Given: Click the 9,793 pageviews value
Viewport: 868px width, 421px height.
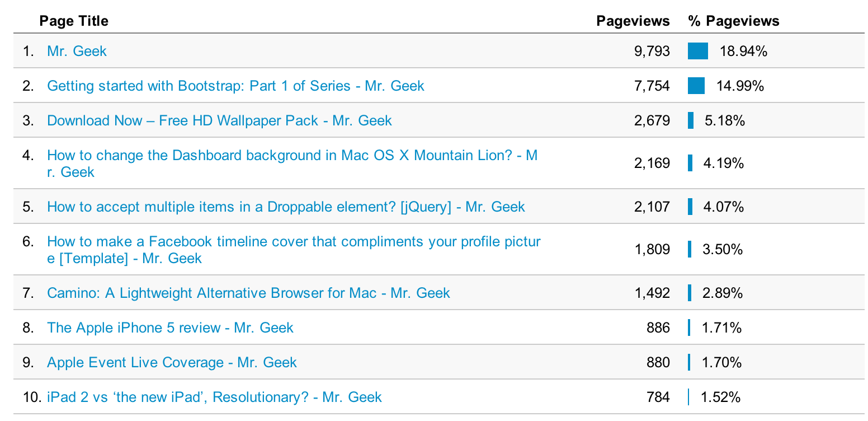Looking at the screenshot, I should [652, 51].
